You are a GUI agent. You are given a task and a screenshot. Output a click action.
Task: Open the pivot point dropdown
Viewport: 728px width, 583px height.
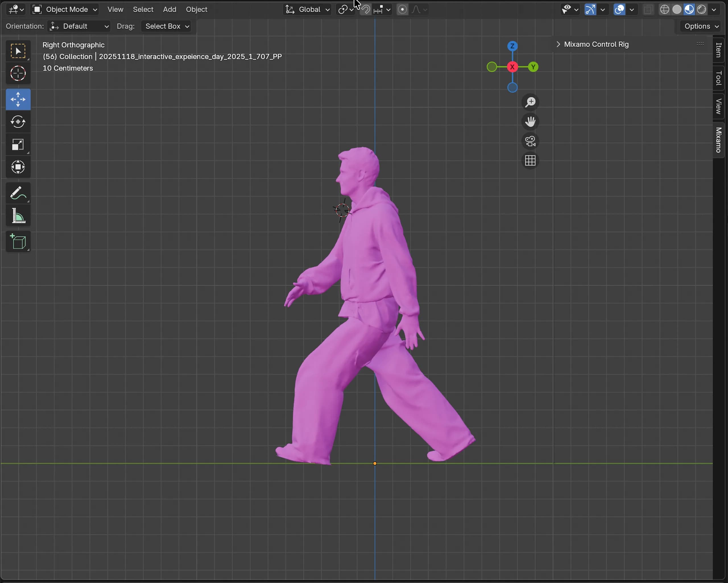pyautogui.click(x=346, y=9)
